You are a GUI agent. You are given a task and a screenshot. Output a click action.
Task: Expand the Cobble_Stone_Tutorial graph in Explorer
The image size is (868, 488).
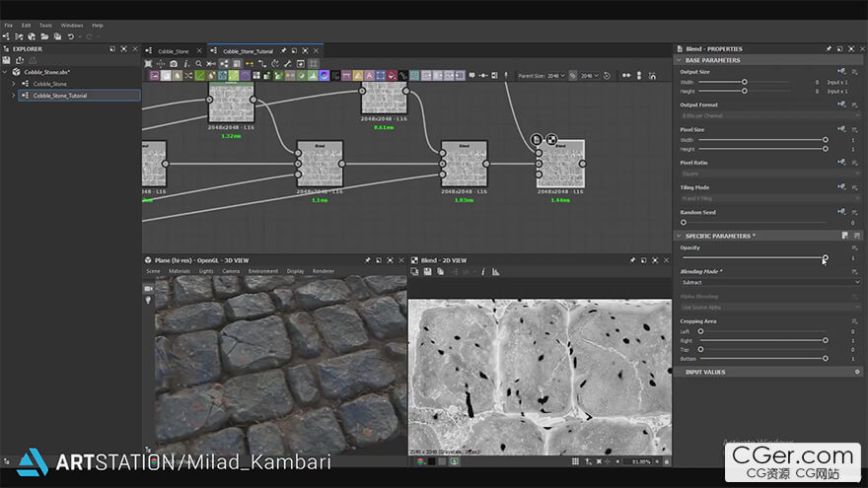tap(14, 96)
